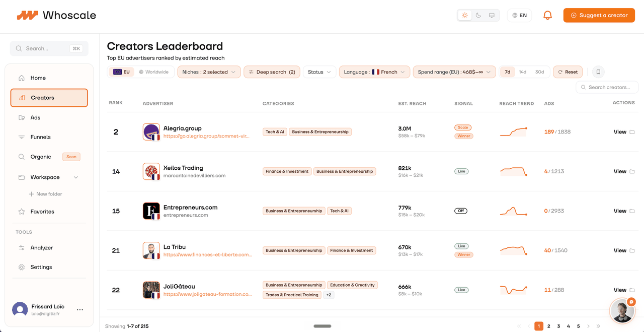Select system theme monitor icon
The width and height of the screenshot is (644, 332).
[x=492, y=16]
